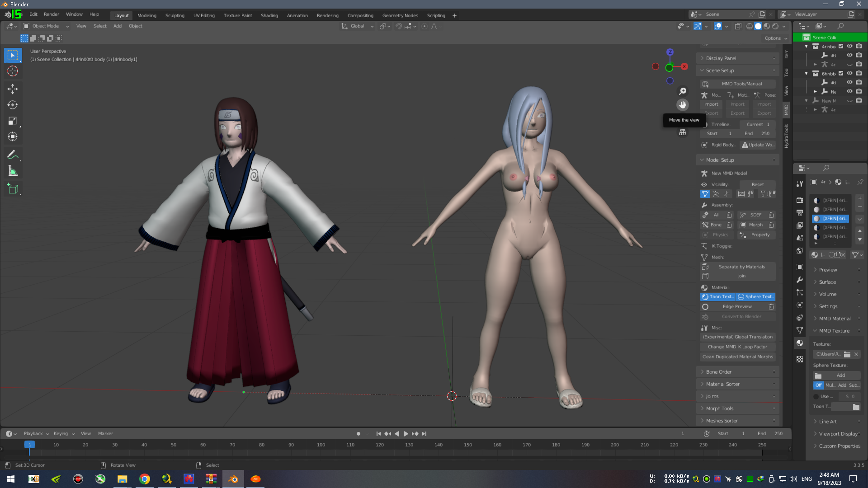Select the Annotate tool
The height and width of the screenshot is (488, 868).
click(13, 155)
